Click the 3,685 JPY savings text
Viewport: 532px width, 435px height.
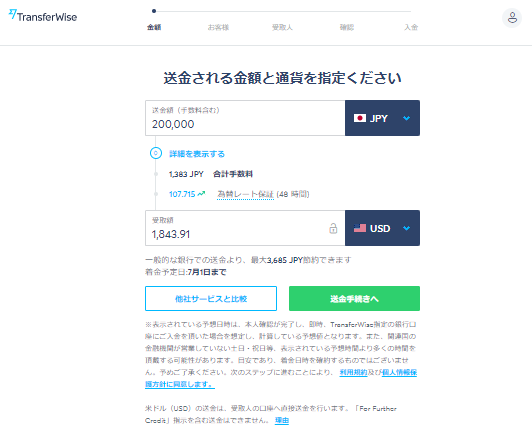(x=284, y=260)
